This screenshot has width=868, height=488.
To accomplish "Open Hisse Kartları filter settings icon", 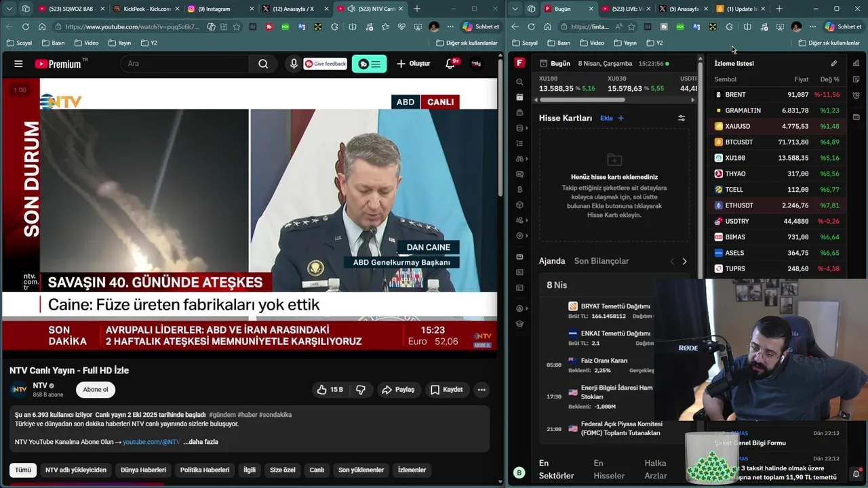I will 682,118.
